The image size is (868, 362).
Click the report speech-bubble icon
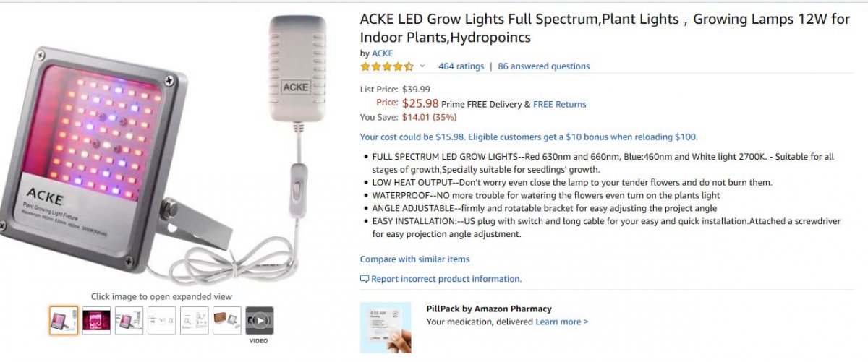click(365, 279)
